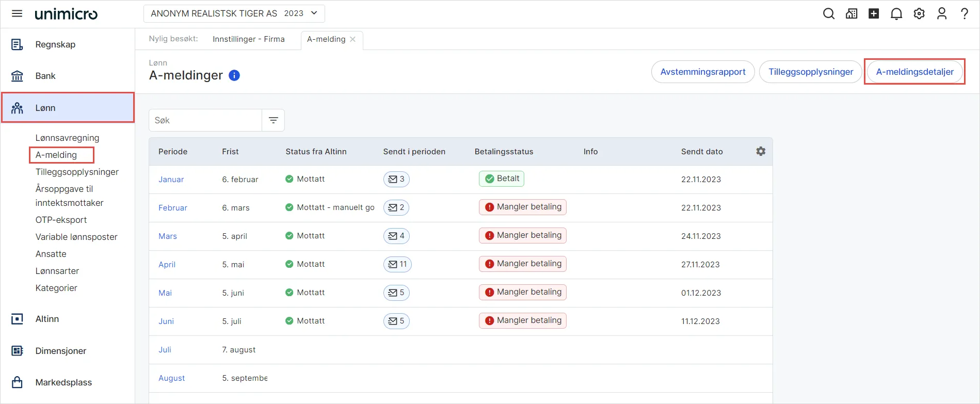
Task: Open the user profile icon
Action: 942,13
